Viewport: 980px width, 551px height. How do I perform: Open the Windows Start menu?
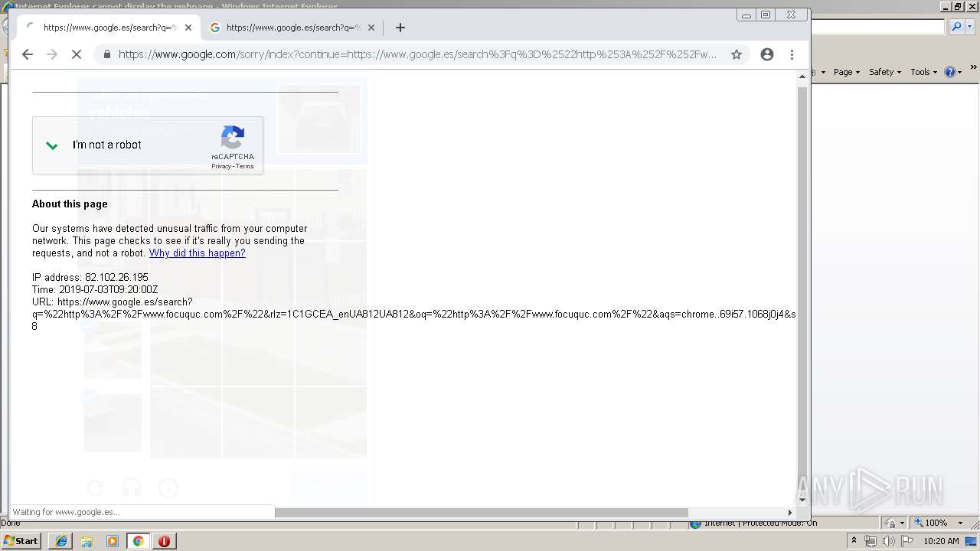(21, 541)
